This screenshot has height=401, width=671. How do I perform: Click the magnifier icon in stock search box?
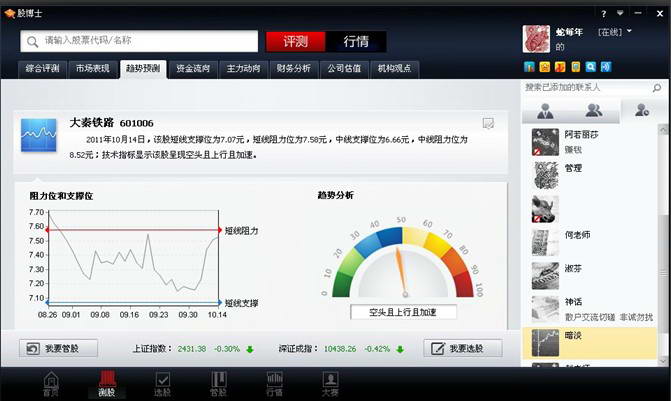click(33, 42)
